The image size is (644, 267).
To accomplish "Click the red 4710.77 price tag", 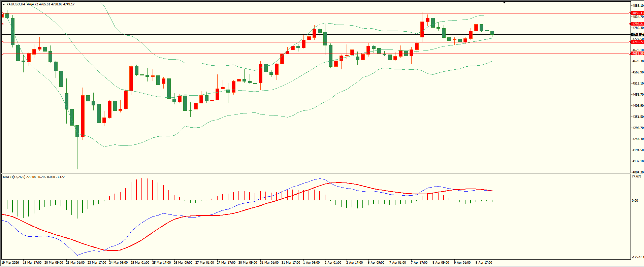I will coord(638,42).
